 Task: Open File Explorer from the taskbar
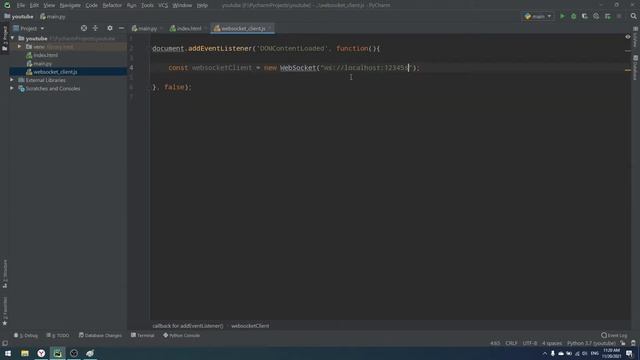click(x=25, y=353)
